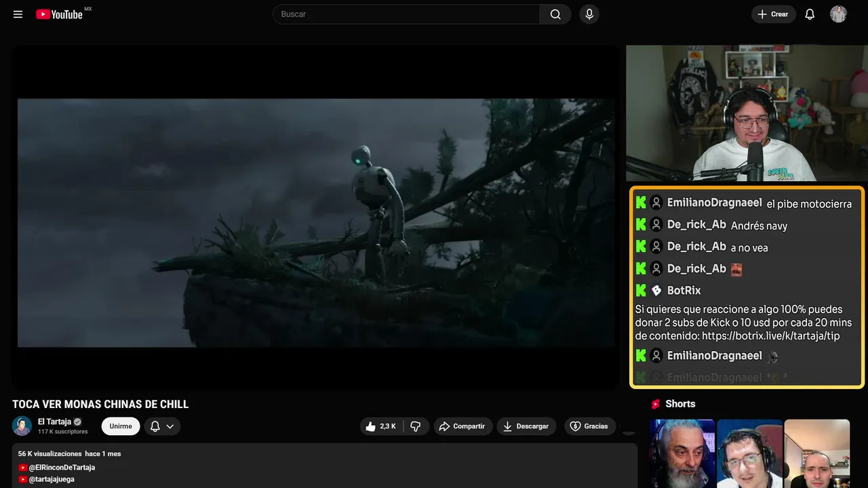
Task: Open the Short with the white-bearded man
Action: [x=682, y=453]
